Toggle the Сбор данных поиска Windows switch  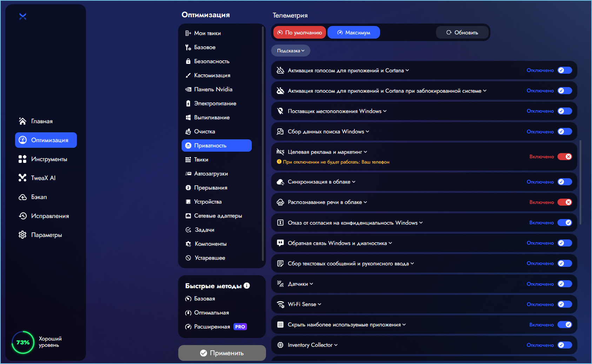click(565, 131)
